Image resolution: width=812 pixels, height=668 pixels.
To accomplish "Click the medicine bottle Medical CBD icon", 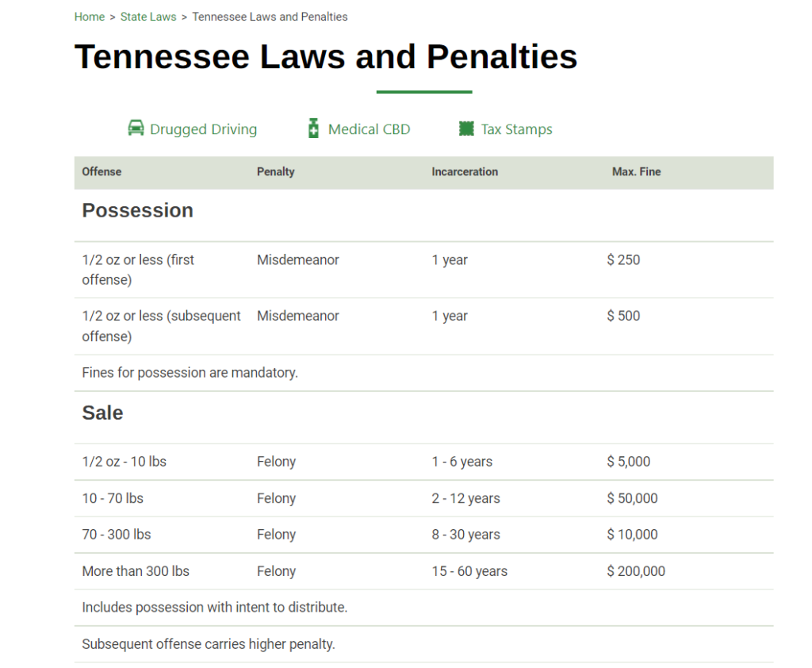I will [313, 128].
